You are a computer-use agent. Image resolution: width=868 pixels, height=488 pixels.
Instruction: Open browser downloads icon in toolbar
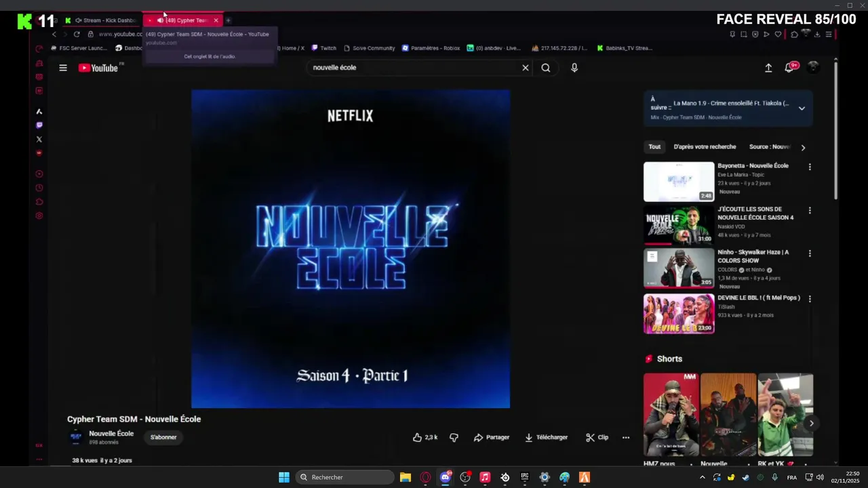tap(817, 35)
